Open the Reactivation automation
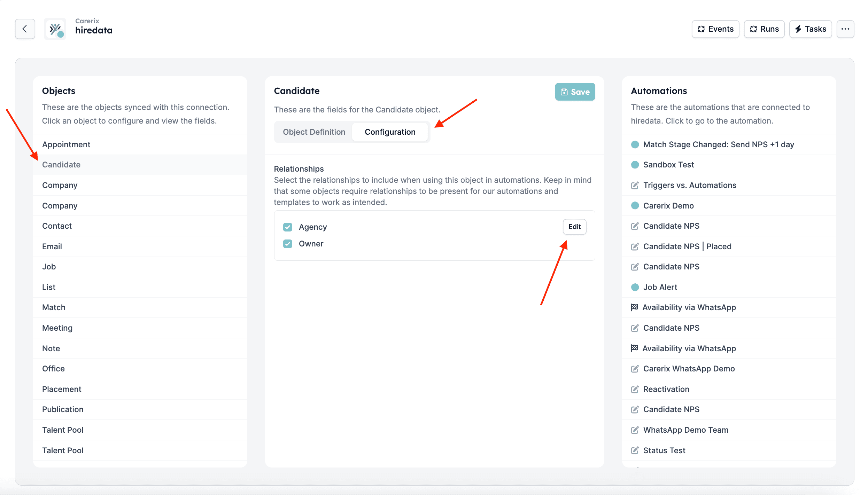The width and height of the screenshot is (868, 495). tap(729, 389)
